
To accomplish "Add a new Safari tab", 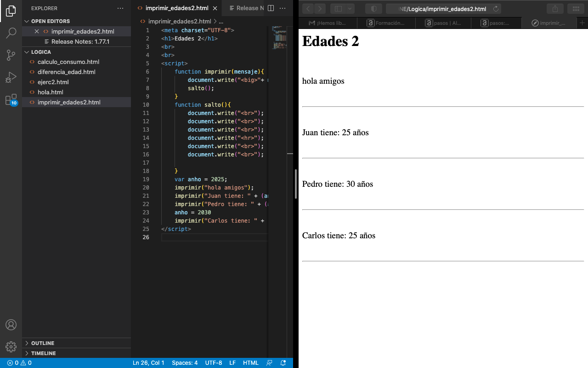I will pyautogui.click(x=582, y=23).
